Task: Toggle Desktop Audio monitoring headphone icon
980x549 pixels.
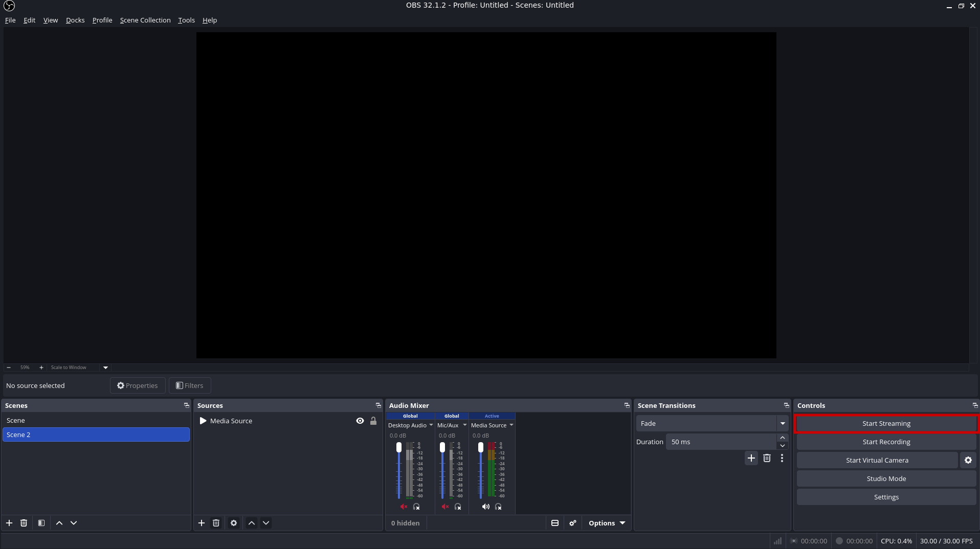Action: 416,507
